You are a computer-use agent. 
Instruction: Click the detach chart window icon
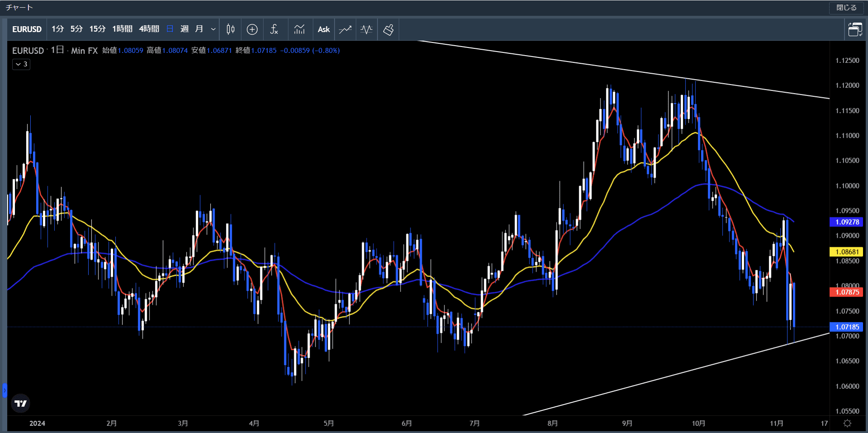[855, 29]
